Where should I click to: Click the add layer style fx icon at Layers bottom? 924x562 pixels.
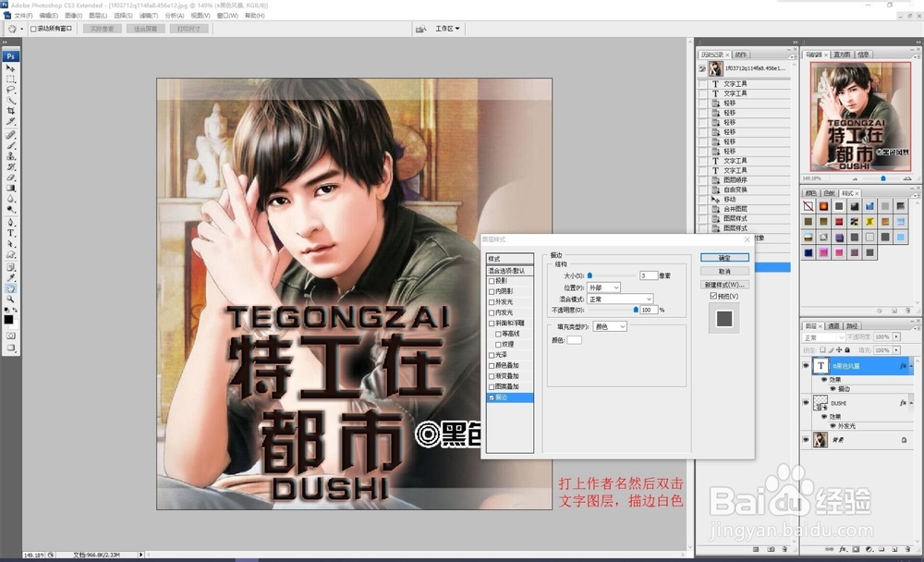[x=843, y=549]
